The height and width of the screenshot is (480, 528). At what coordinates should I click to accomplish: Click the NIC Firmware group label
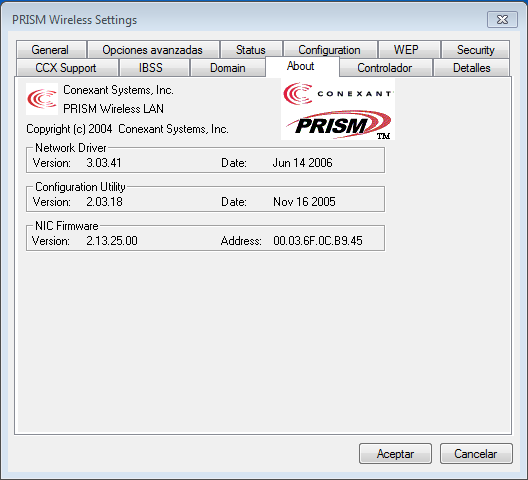(67, 226)
